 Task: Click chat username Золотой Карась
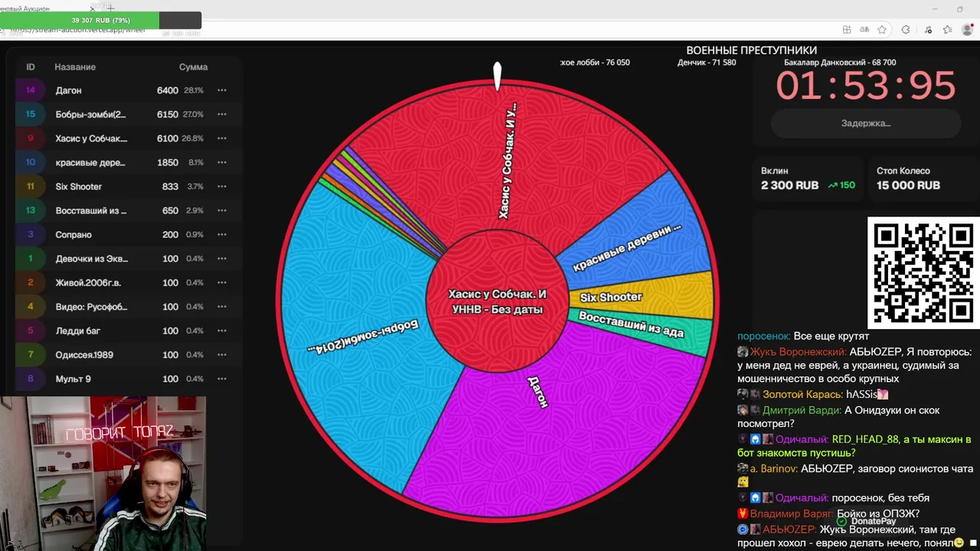click(x=802, y=395)
